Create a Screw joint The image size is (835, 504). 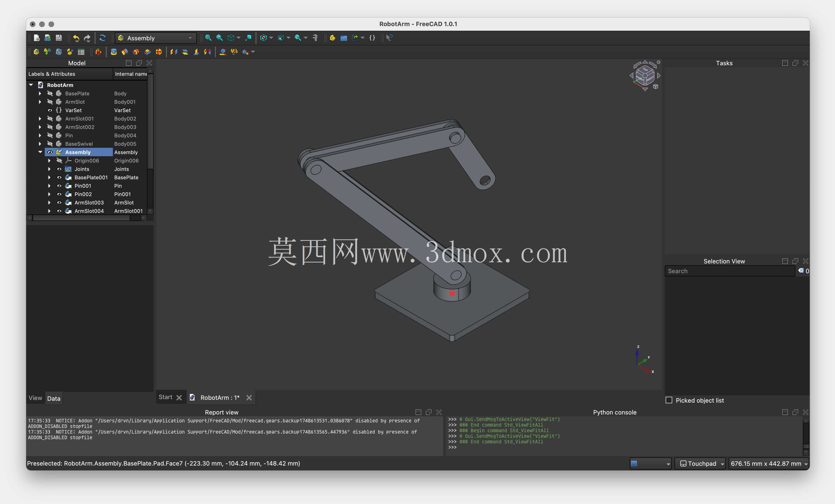[234, 52]
